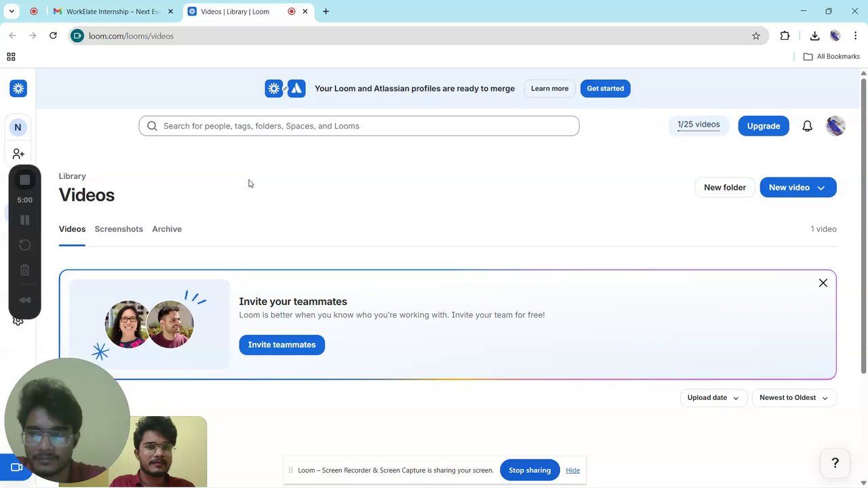The height and width of the screenshot is (488, 868).
Task: Open the apps grid on bookmarks bar
Action: [x=11, y=57]
